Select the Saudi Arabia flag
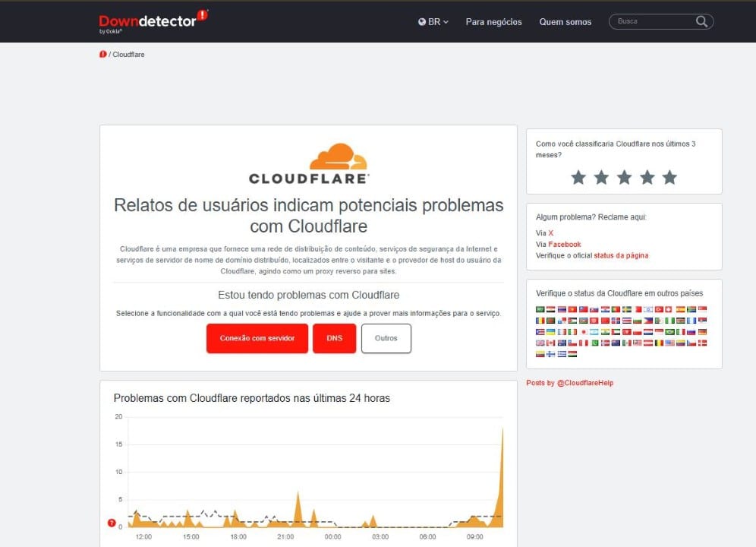This screenshot has height=547, width=756. point(540,309)
